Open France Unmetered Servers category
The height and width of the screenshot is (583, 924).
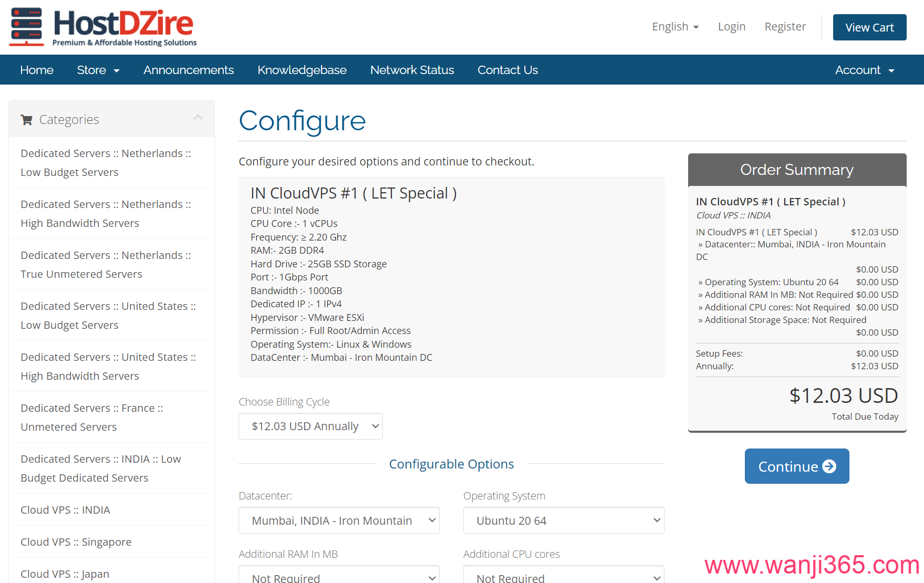click(x=111, y=418)
